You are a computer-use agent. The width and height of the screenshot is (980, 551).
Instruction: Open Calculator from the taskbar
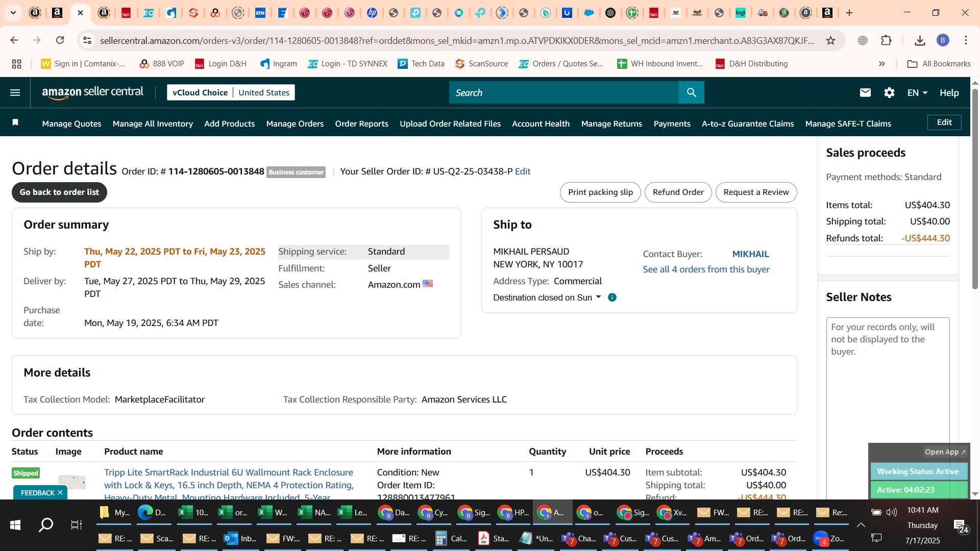point(451,538)
